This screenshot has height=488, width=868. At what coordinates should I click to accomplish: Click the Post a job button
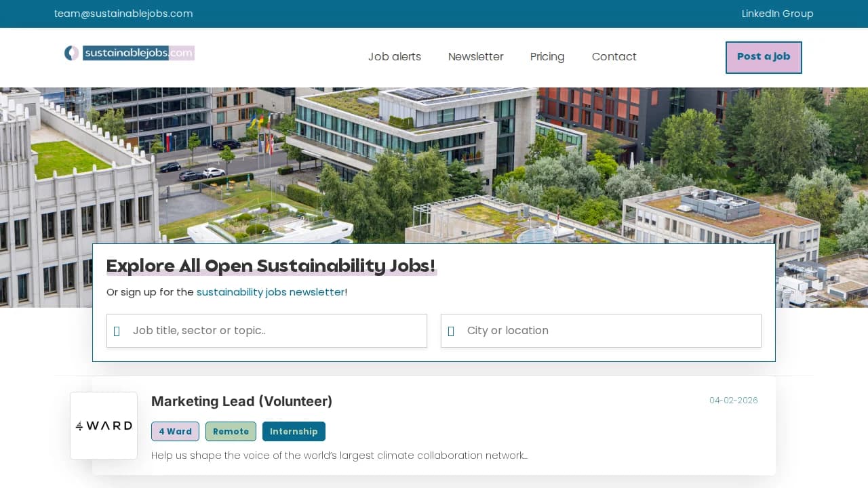[x=764, y=57]
